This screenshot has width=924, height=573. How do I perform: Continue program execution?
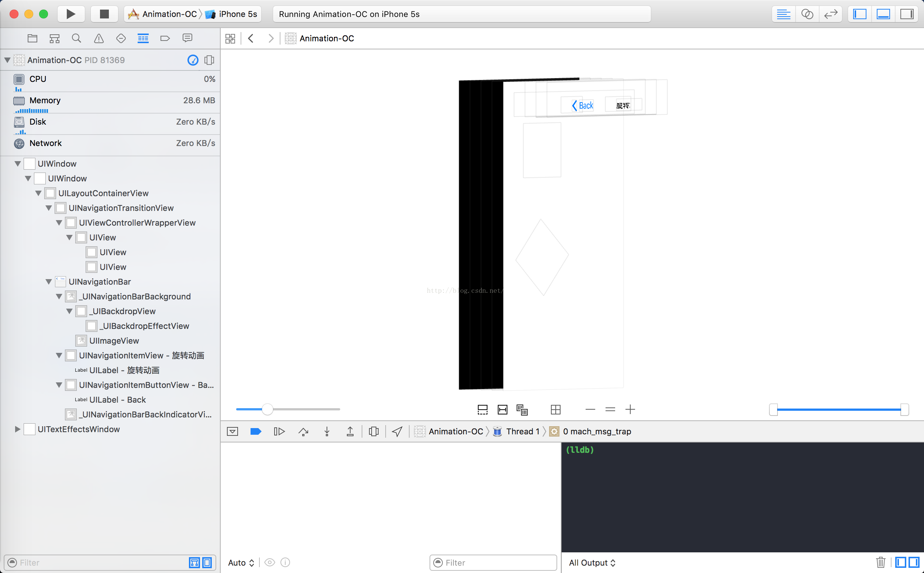(279, 431)
